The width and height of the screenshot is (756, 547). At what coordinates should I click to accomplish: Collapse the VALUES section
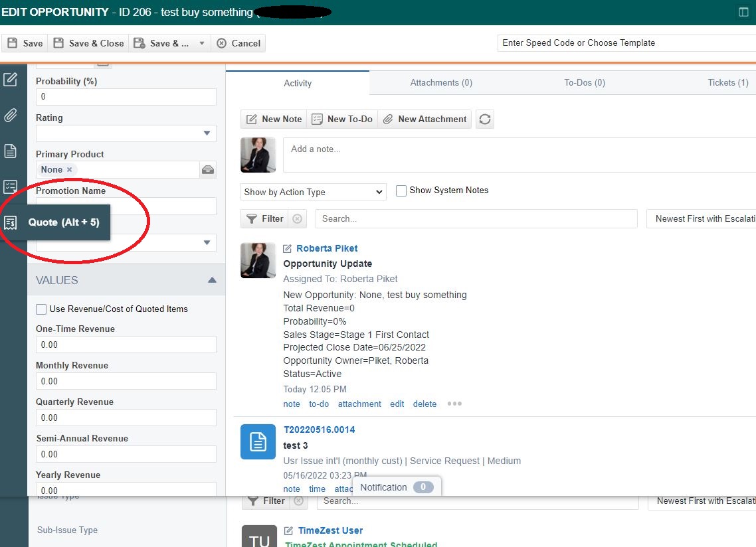tap(212, 280)
